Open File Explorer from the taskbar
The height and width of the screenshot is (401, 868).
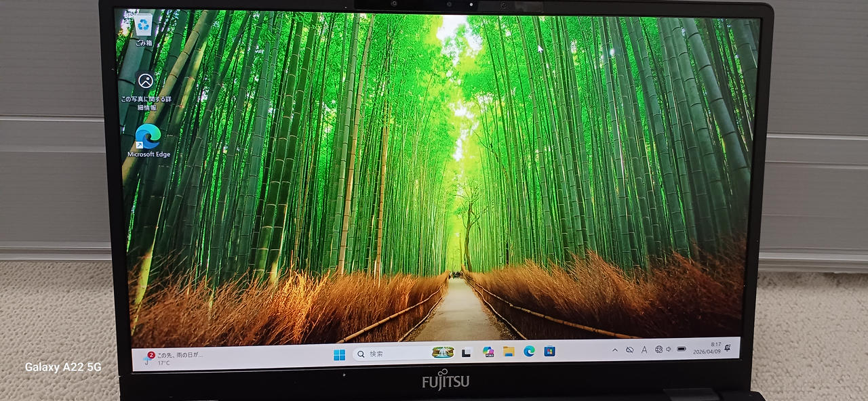(x=509, y=351)
